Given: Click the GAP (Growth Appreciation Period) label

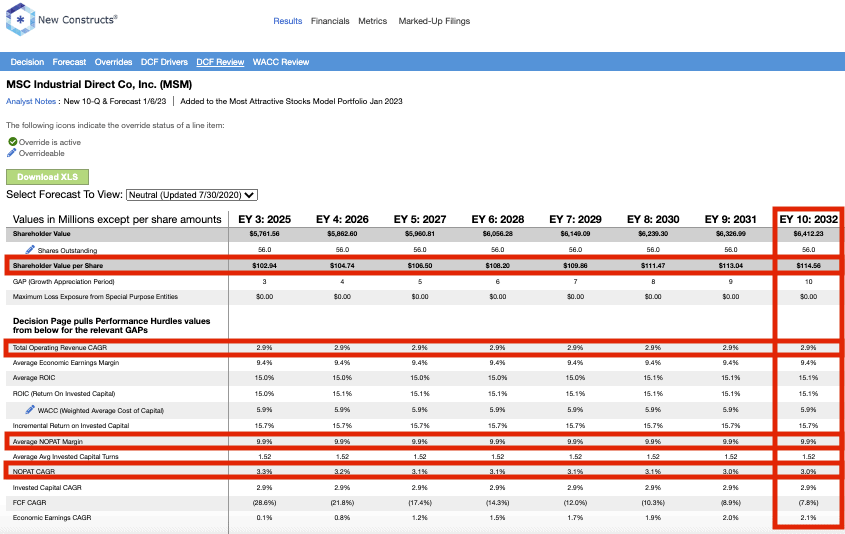Looking at the screenshot, I should point(64,281).
